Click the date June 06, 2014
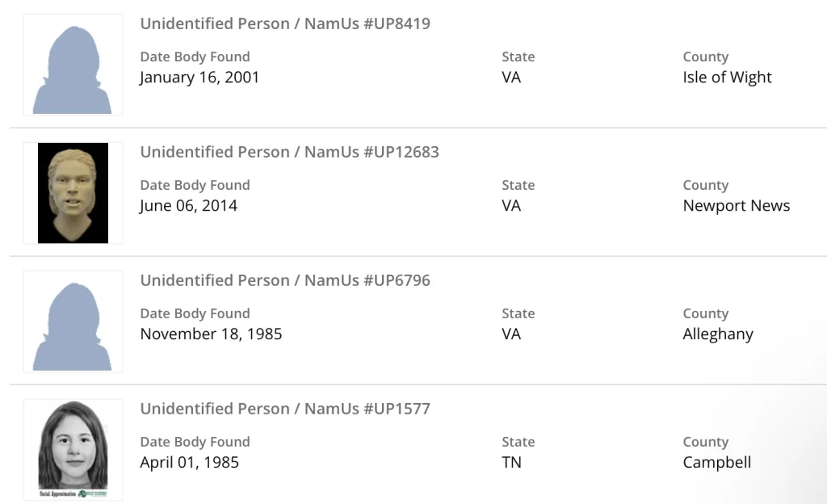Viewport: 827px width, 504px height. pyautogui.click(x=188, y=206)
